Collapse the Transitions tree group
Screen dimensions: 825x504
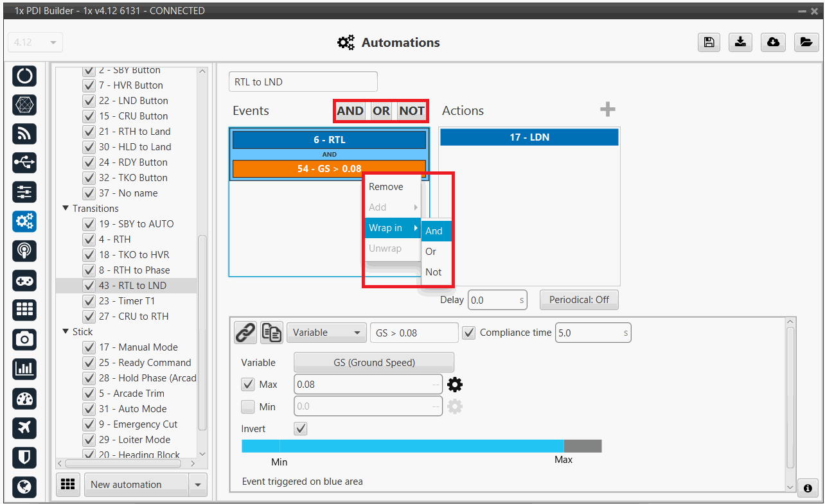[x=66, y=209]
